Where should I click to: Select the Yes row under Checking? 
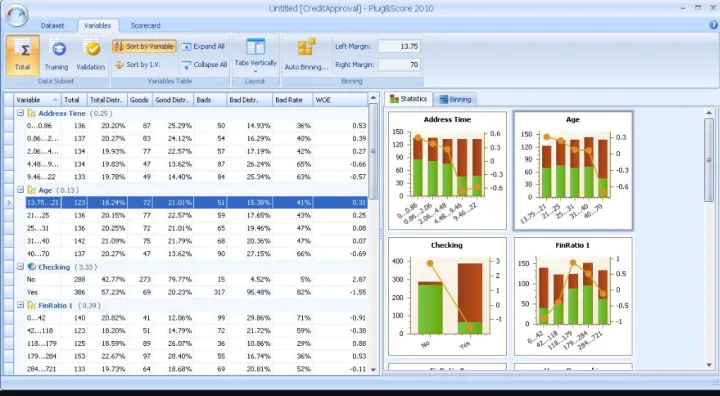(x=197, y=292)
